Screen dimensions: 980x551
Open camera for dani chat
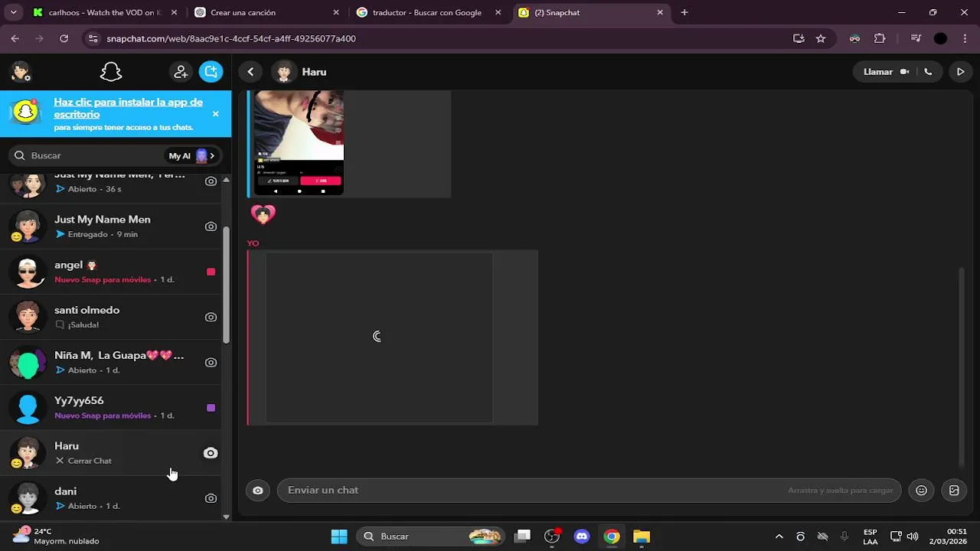click(x=211, y=498)
